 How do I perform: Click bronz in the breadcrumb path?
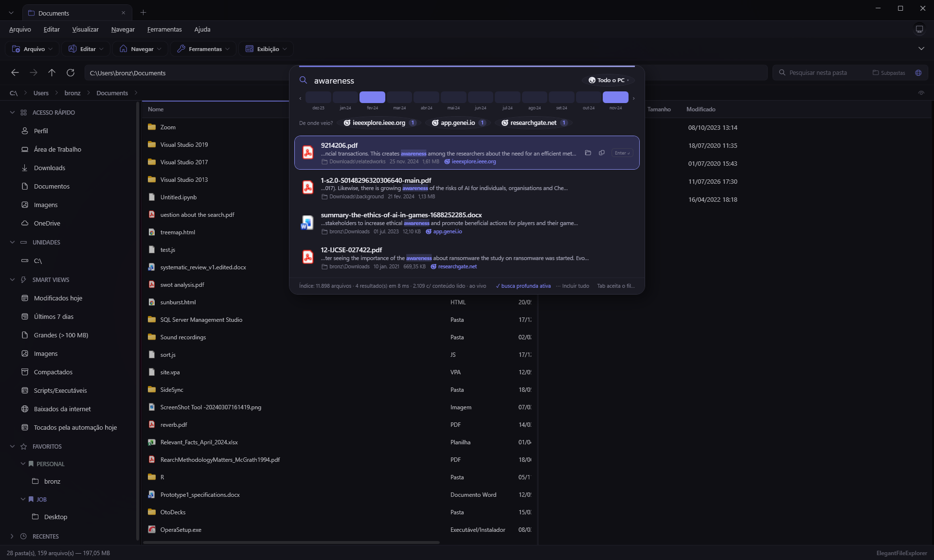(72, 93)
